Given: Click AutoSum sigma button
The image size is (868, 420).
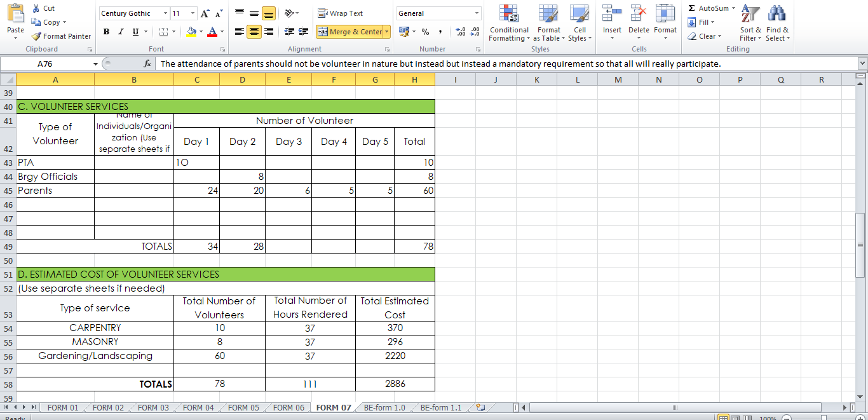Looking at the screenshot, I should coord(707,8).
